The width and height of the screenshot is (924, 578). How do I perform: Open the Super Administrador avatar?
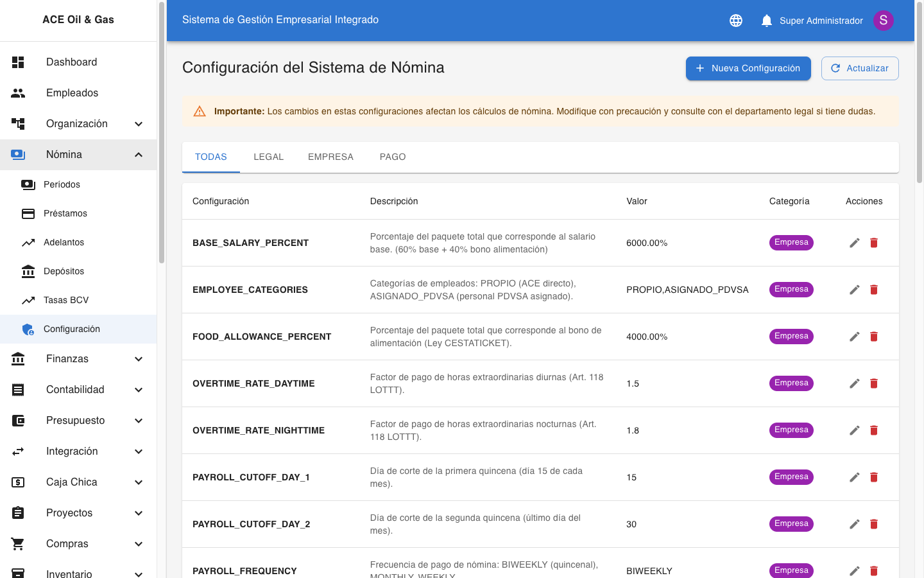click(x=884, y=20)
